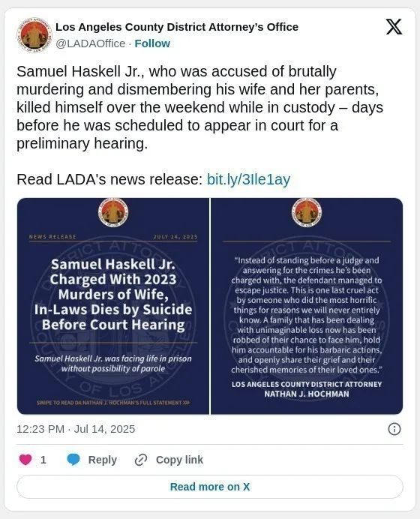Click the reply speech bubble icon

73,460
